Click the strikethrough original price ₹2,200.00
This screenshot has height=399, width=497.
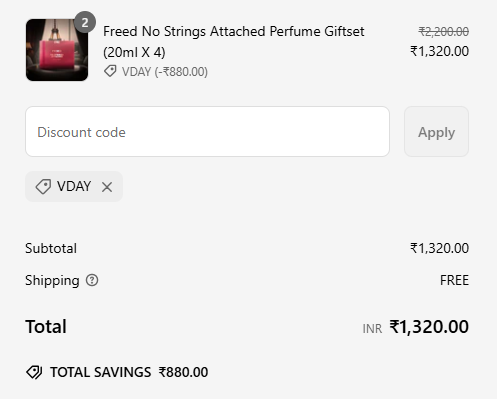tap(444, 32)
